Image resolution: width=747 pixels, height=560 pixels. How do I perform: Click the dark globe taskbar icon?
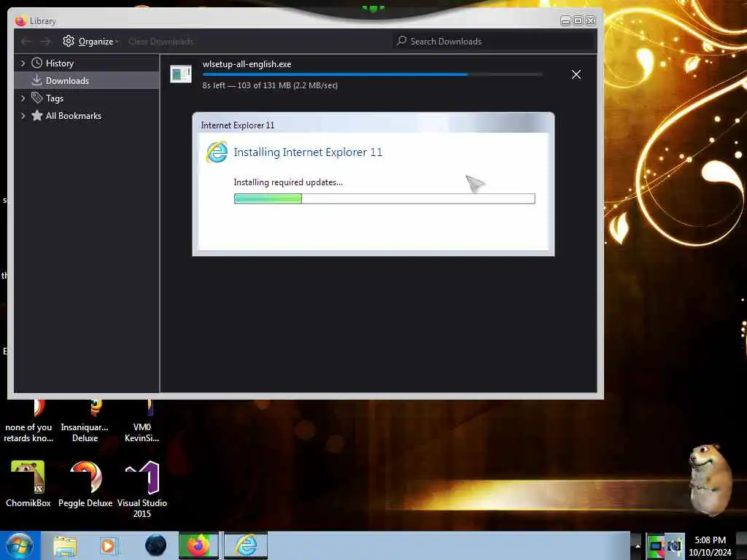click(155, 545)
